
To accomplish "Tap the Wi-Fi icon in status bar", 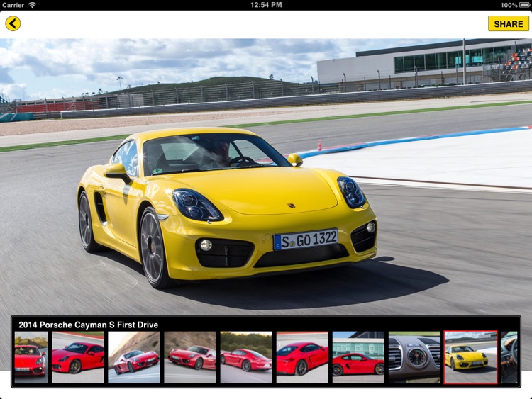I will 32,5.
